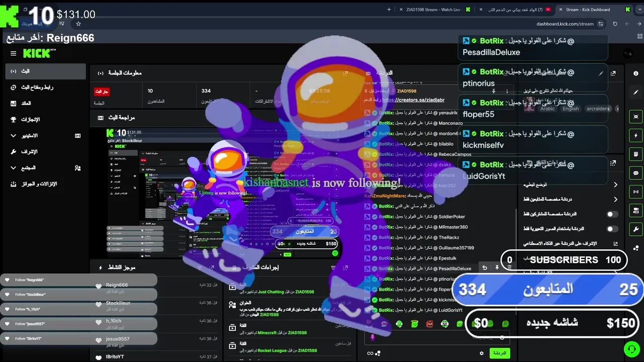Screen dimensions: 644x362
Task: Open chat settings gear near send button
Action: [481, 353]
